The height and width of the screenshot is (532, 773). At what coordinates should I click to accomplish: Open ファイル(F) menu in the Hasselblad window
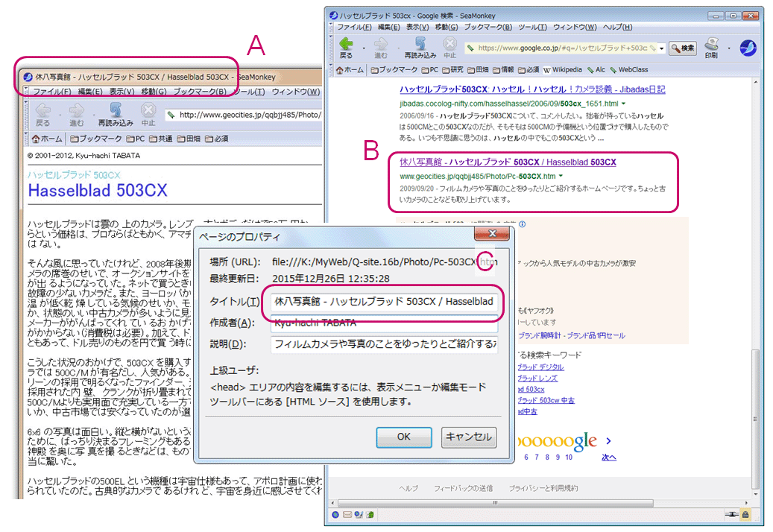pyautogui.click(x=51, y=92)
